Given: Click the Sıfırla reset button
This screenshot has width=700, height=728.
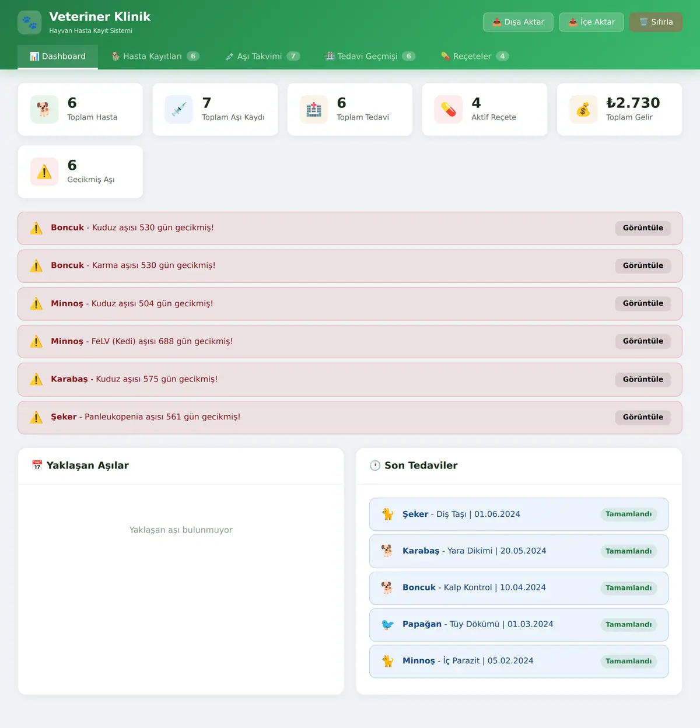Looking at the screenshot, I should tap(656, 22).
